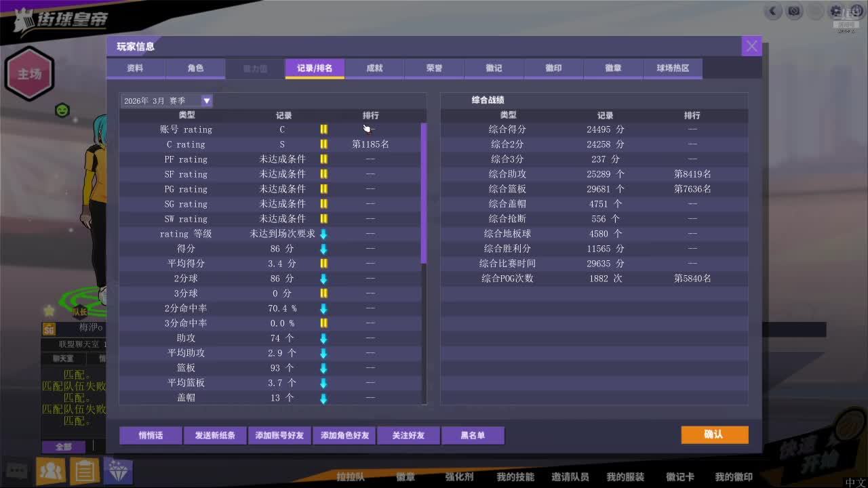Open the clipboard task list icon

tap(85, 470)
